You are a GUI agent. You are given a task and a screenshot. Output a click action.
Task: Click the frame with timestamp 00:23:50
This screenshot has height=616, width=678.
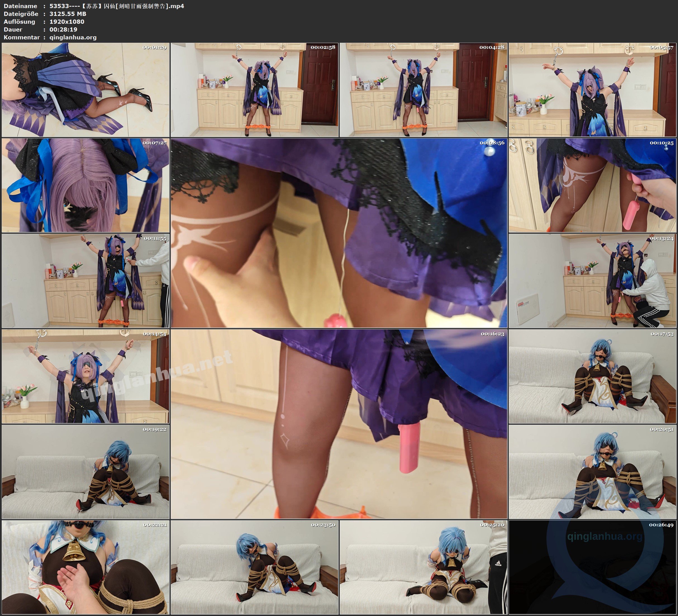[254, 567]
